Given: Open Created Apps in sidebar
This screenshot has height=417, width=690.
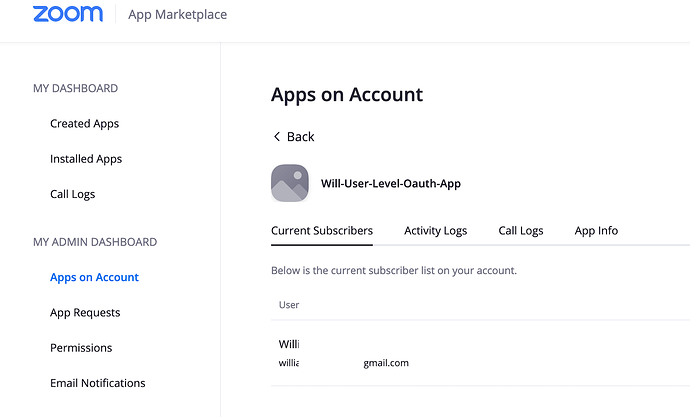Looking at the screenshot, I should (84, 124).
